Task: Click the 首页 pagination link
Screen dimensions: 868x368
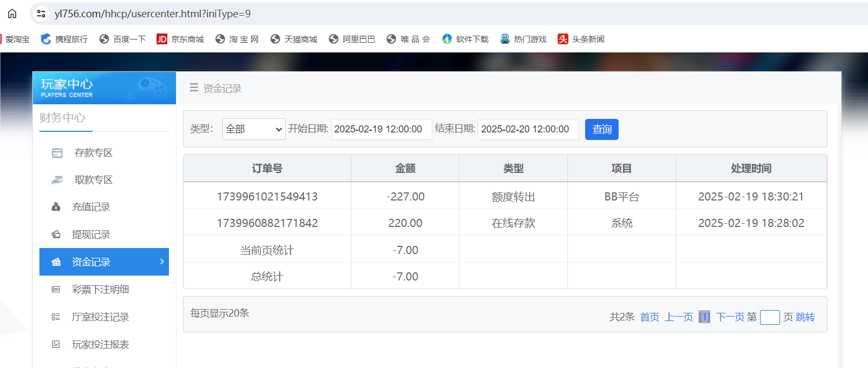Action: [x=649, y=317]
